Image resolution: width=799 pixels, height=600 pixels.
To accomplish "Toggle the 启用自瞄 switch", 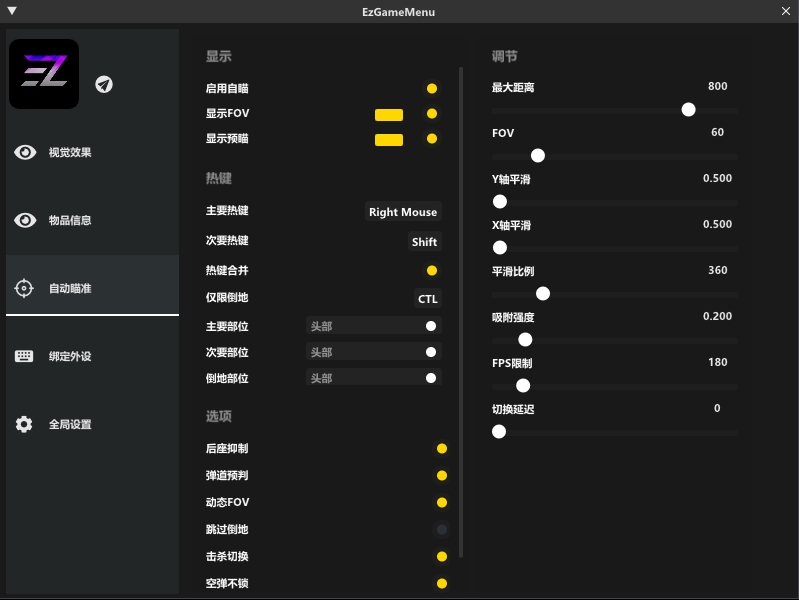I will (432, 88).
